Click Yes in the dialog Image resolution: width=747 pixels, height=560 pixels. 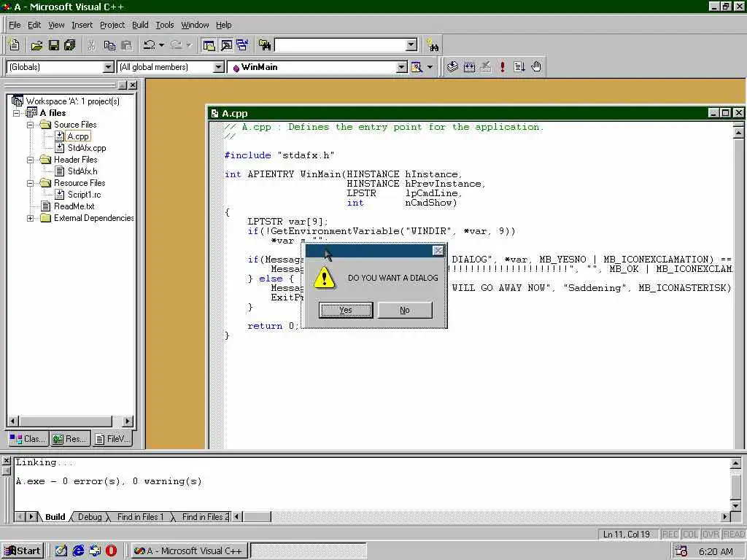pos(345,310)
